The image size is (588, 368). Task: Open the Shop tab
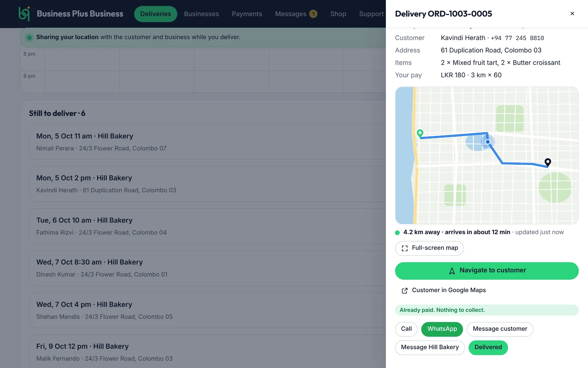tap(338, 14)
